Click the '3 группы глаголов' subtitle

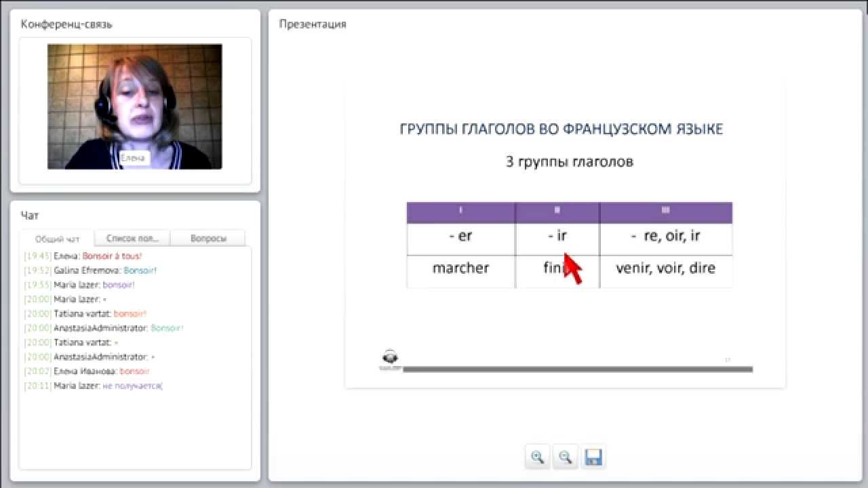pos(570,162)
